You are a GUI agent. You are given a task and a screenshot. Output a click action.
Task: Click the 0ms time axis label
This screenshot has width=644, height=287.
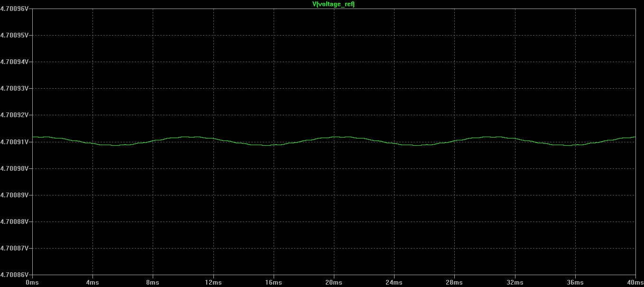[32, 282]
